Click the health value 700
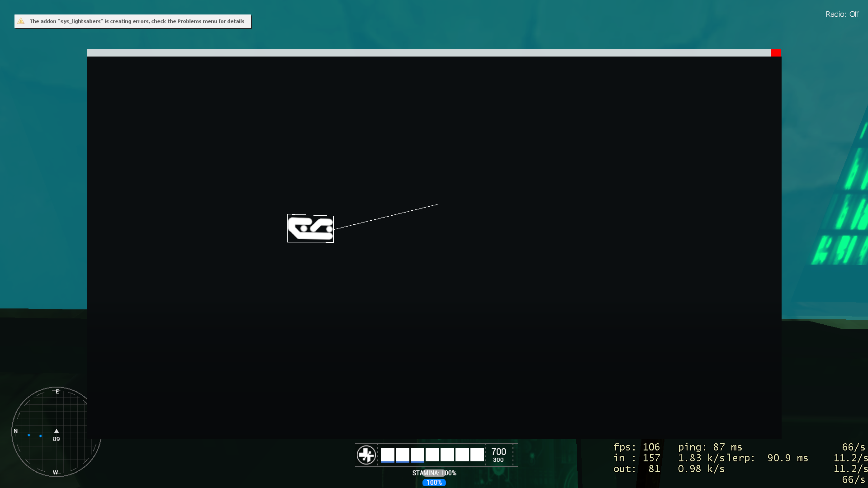868x488 pixels. [498, 451]
